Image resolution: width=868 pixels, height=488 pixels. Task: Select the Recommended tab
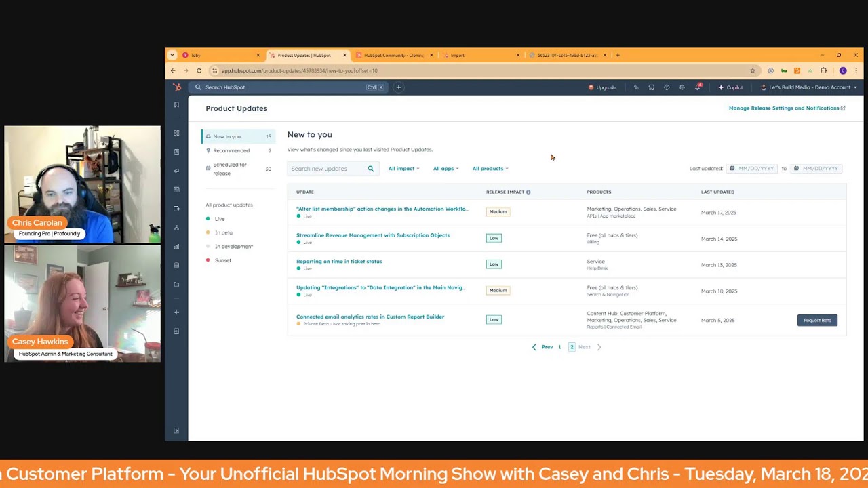[x=238, y=150]
